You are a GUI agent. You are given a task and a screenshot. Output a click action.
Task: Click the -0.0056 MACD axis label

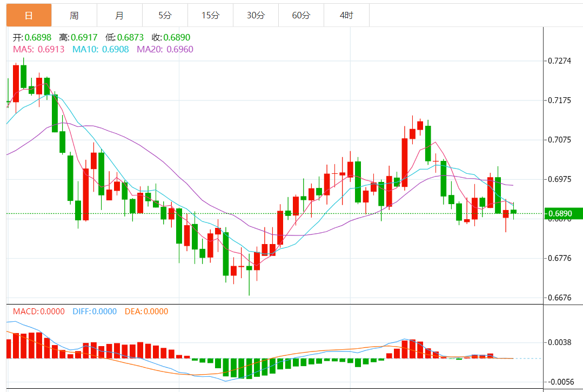click(561, 382)
